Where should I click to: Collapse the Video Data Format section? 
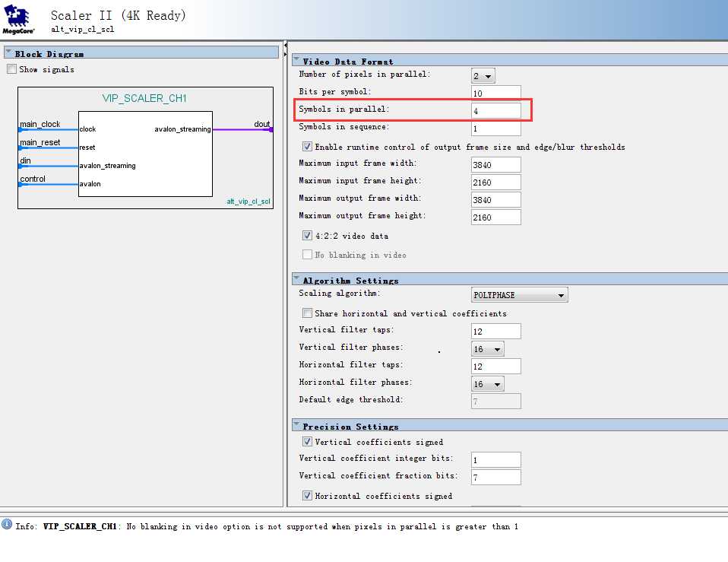[x=296, y=59]
